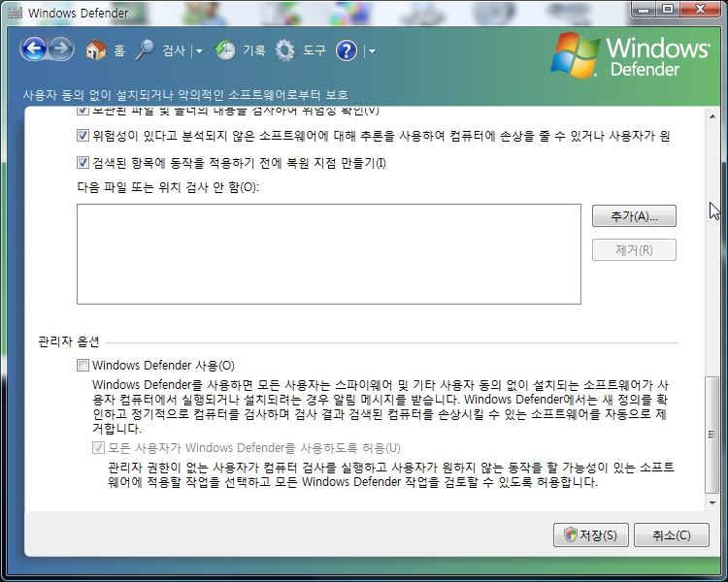Click the blue Help question mark icon
The width and height of the screenshot is (728, 582).
tap(347, 50)
